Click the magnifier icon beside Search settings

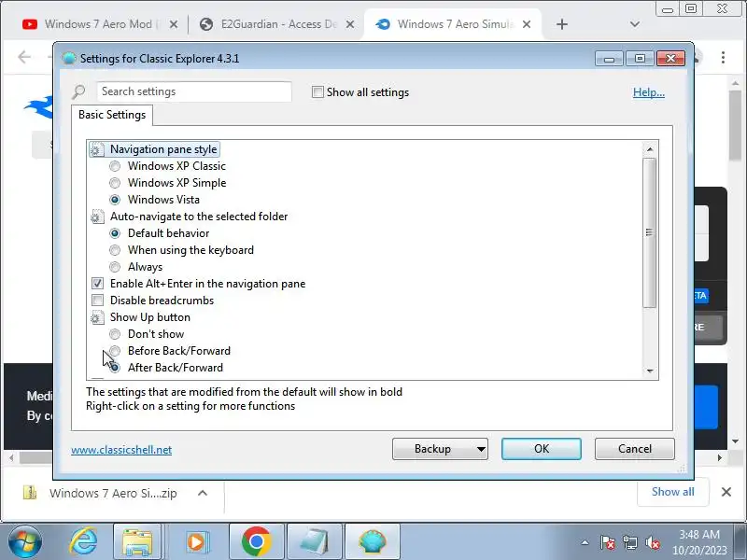[x=78, y=91]
